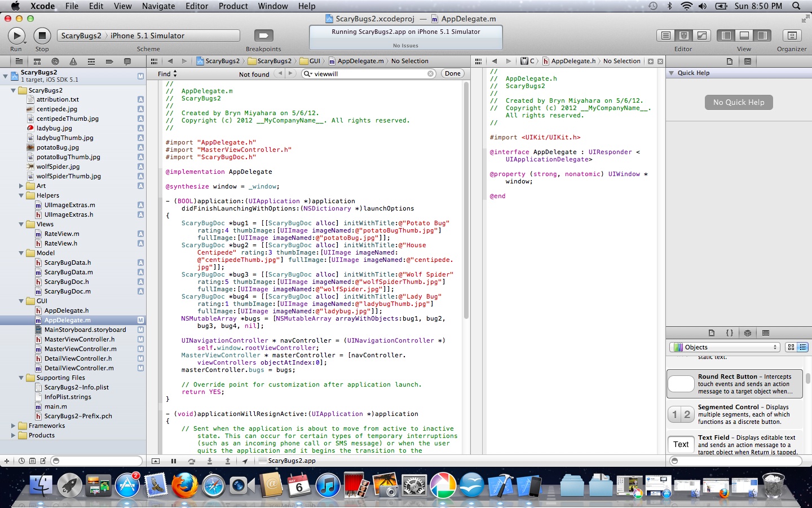The width and height of the screenshot is (812, 508).
Task: Show only recent files filter
Action: point(21,461)
